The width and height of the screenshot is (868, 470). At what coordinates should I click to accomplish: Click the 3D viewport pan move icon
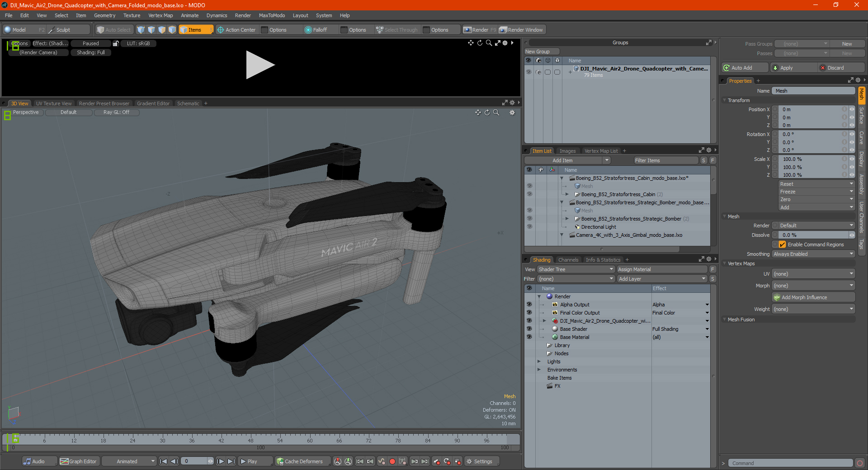coord(478,113)
